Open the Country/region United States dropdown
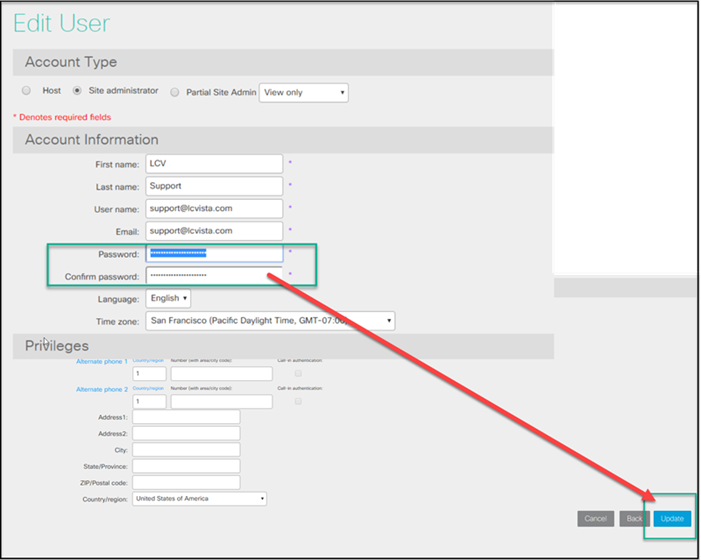701x560 pixels. 200,498
